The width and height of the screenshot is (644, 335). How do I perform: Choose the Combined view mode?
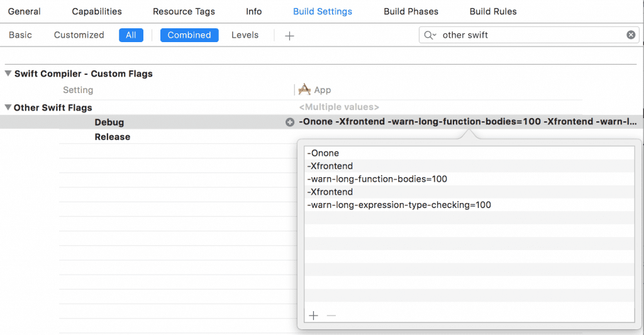189,35
